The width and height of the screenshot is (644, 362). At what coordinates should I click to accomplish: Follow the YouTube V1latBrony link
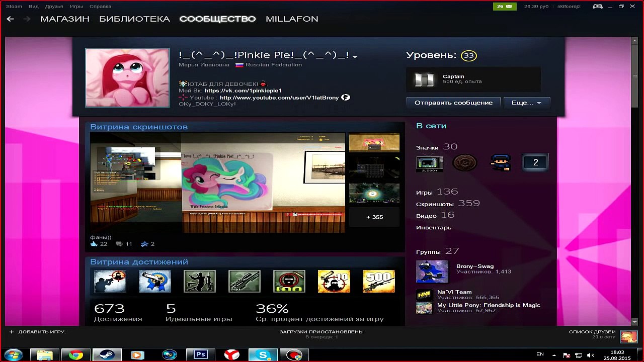(279, 98)
